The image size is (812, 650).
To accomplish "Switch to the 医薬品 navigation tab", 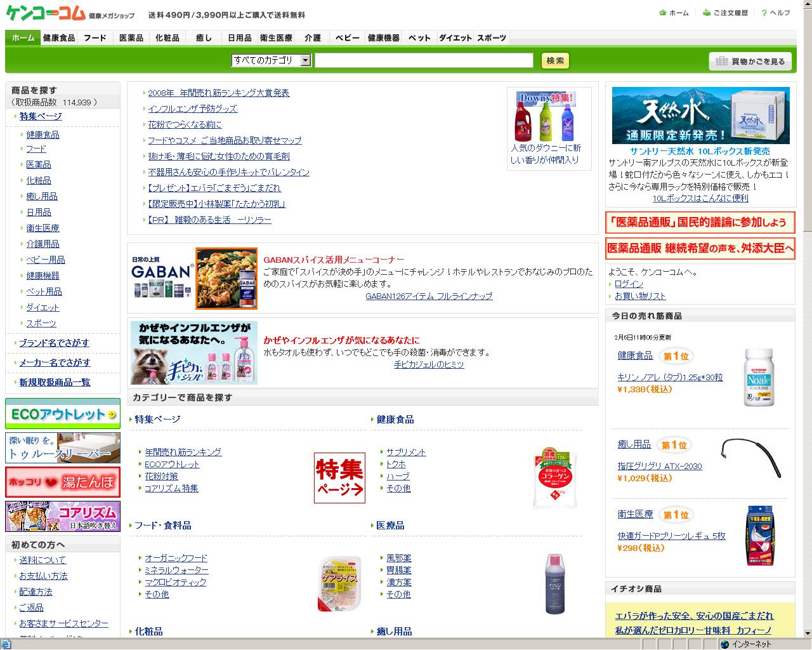I will point(131,38).
